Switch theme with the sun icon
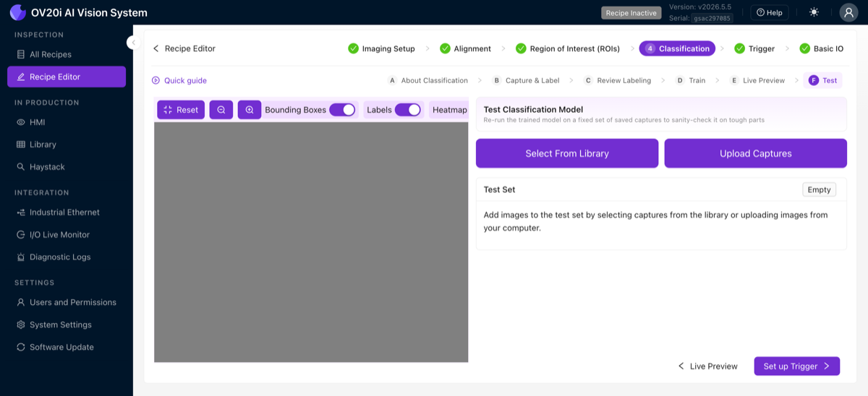 point(814,12)
